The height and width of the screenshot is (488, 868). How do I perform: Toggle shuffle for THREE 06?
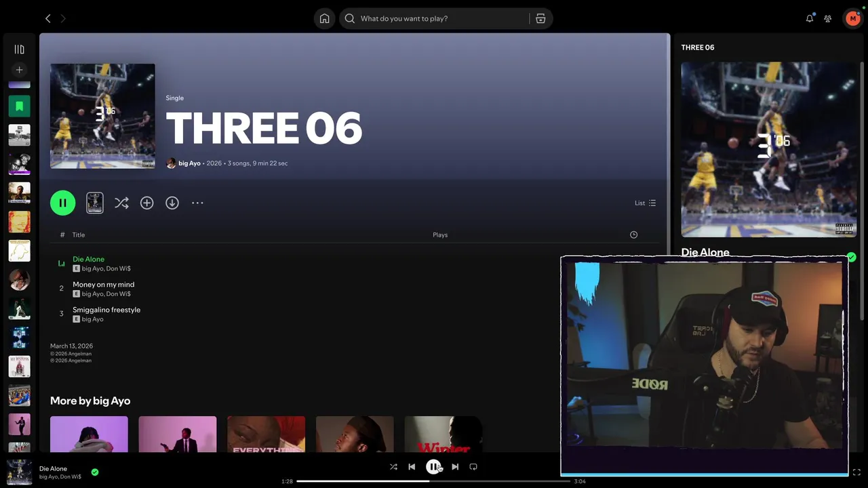tap(121, 203)
